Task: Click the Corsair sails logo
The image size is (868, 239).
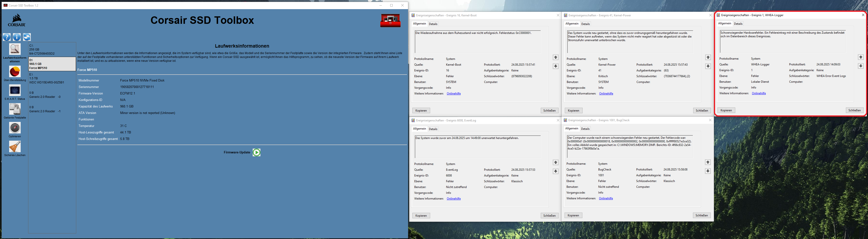Action: click(x=17, y=20)
